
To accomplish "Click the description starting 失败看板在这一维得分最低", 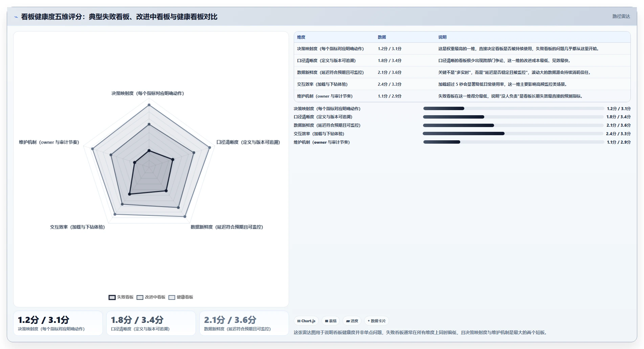I will 511,96.
